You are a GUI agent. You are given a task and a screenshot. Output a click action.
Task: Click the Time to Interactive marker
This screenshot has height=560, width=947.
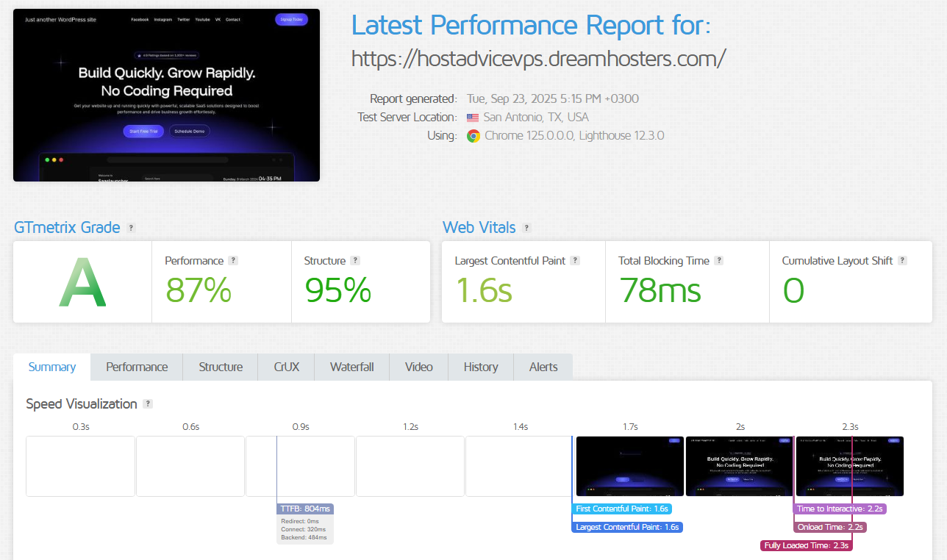click(840, 509)
